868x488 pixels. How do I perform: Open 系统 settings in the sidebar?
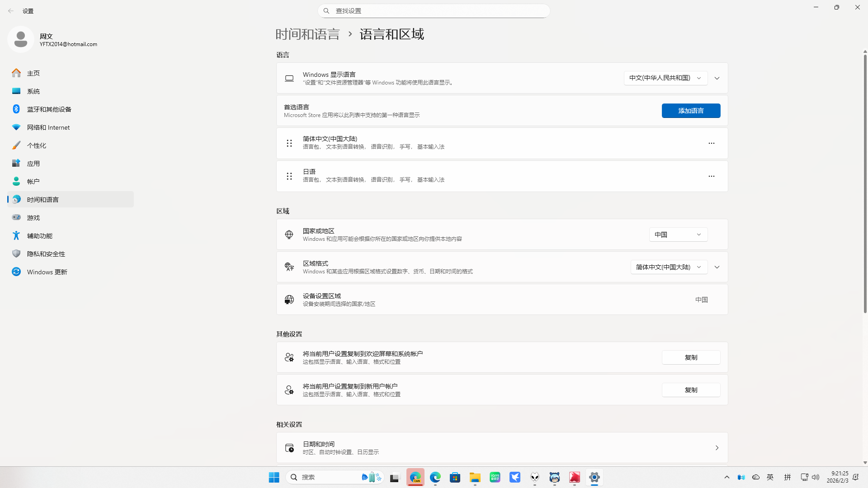click(x=33, y=91)
